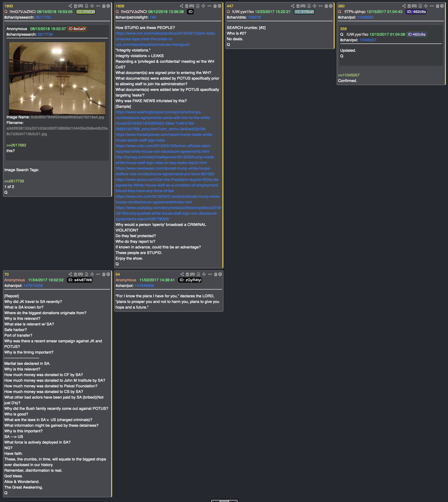448x502 pixels.
Task: Click image file icon on post 360
Action: click(x=420, y=6)
